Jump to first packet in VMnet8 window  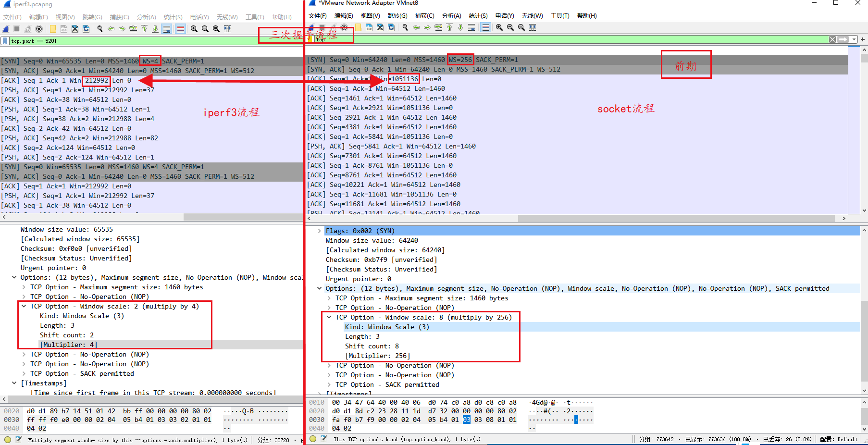coord(449,27)
